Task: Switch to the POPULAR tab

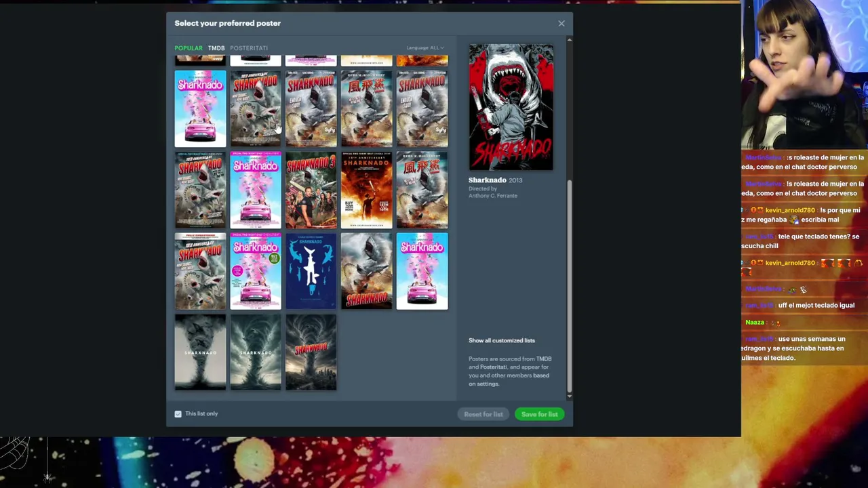Action: point(189,48)
